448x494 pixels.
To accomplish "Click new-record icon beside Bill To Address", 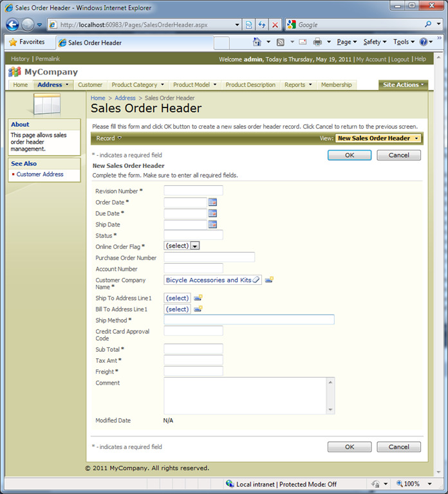I will pos(198,309).
